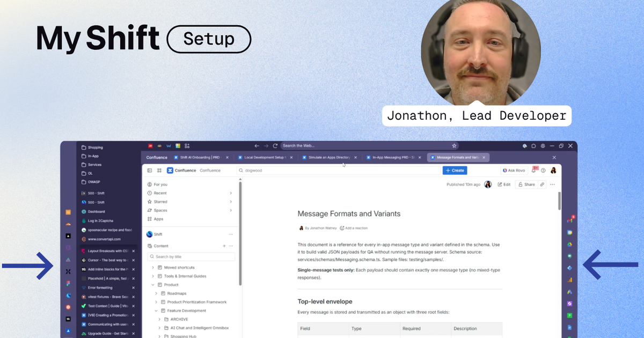Image resolution: width=644 pixels, height=338 pixels.
Task: Expand the Spaces section chevron
Action: [231, 210]
